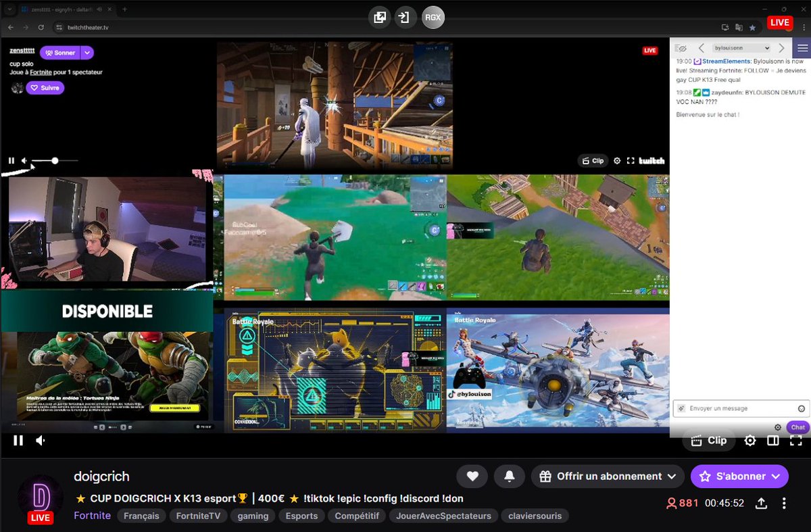The width and height of the screenshot is (811, 532).
Task: Open embedded player settings gear
Action: pyautogui.click(x=617, y=161)
